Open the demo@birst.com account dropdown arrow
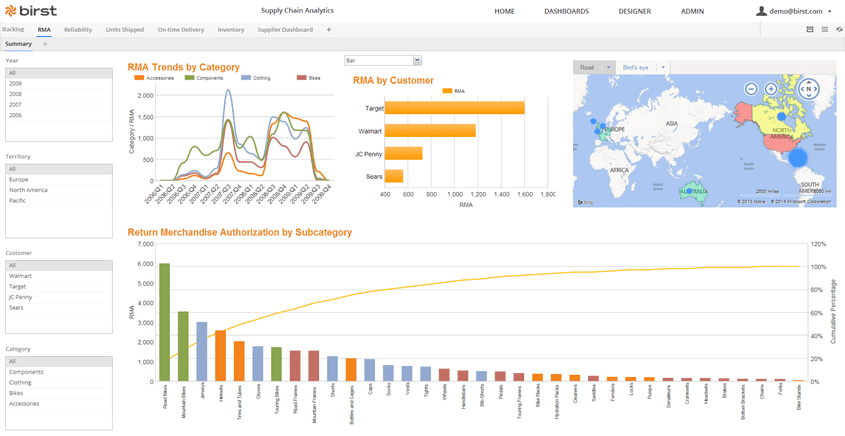845x436 pixels. tap(829, 11)
